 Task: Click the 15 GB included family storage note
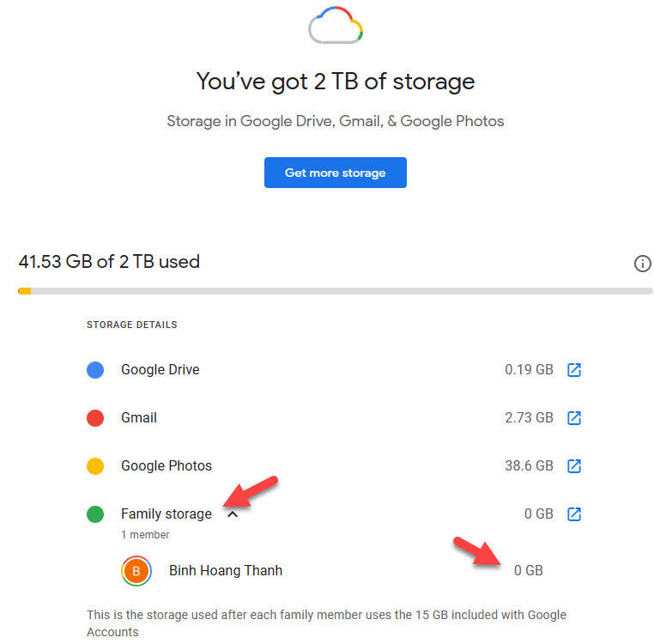click(x=327, y=623)
